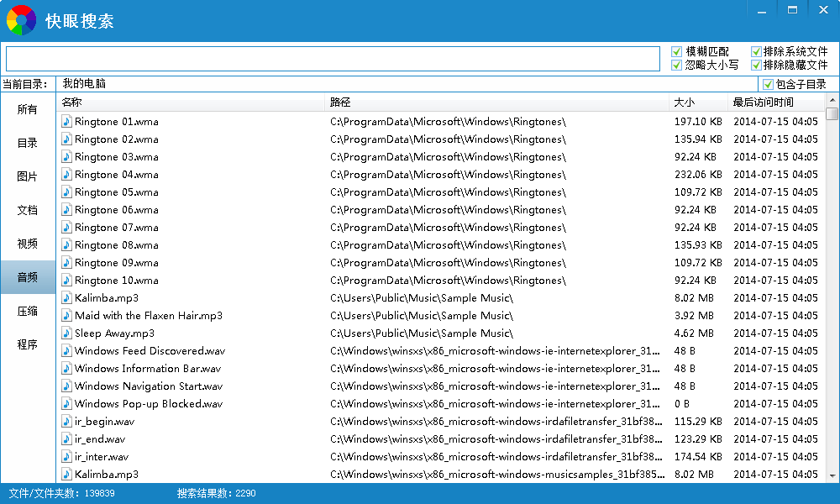This screenshot has width=840, height=504.
Task: Click icon of ir_end.wav
Action: click(x=66, y=439)
